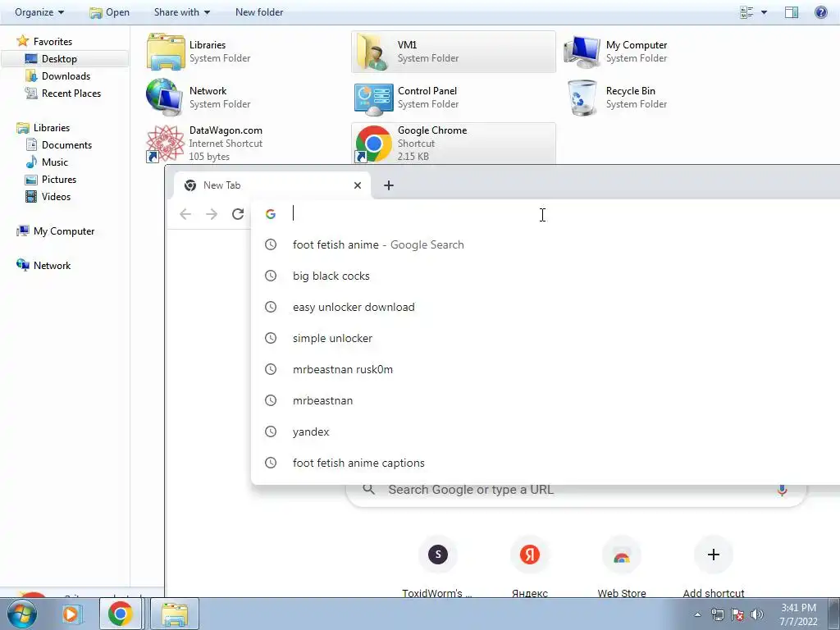Select the Control Panel item
This screenshot has width=840, height=630.
pyautogui.click(x=453, y=98)
